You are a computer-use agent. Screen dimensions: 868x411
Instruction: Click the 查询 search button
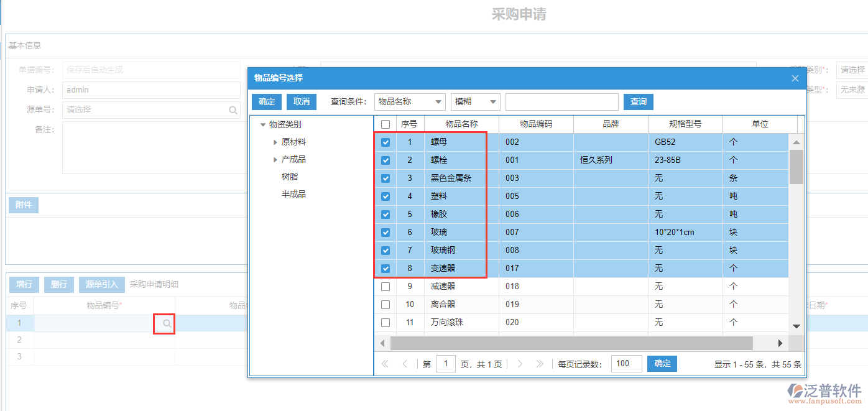tap(638, 101)
